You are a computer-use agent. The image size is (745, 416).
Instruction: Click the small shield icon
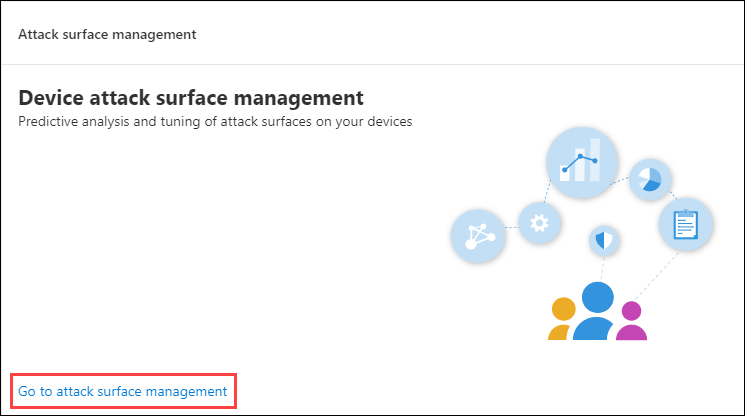[x=604, y=240]
